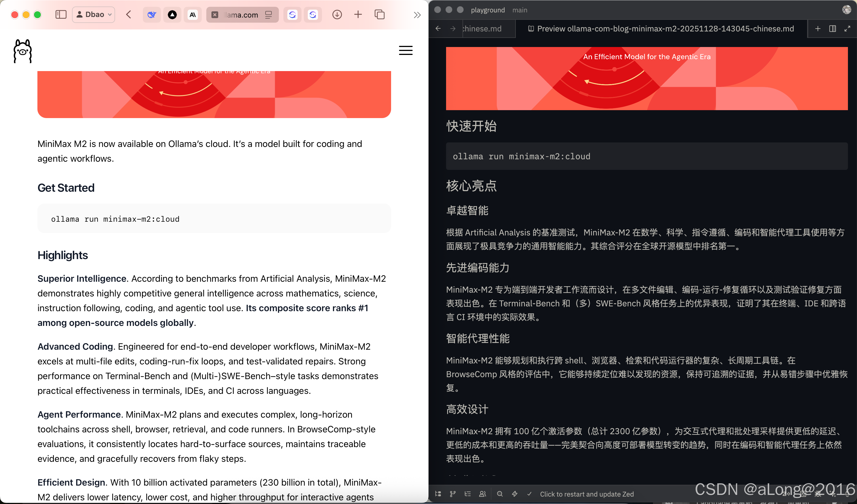
Task: Open the hamburger menu on the Ollama page
Action: coord(405,50)
